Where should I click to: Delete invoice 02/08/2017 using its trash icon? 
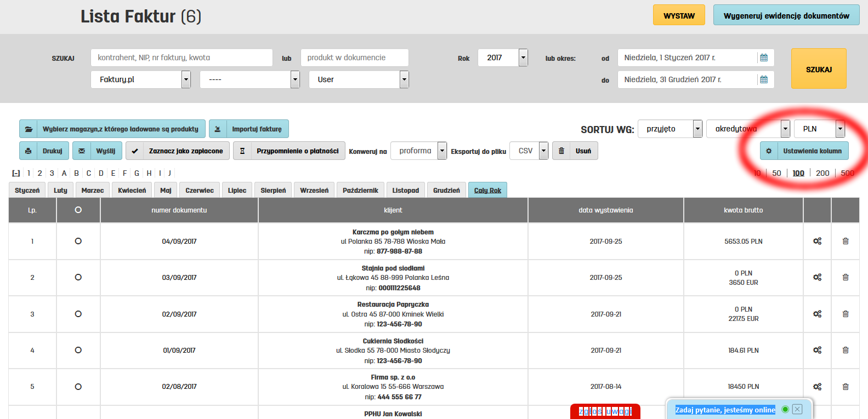(846, 387)
